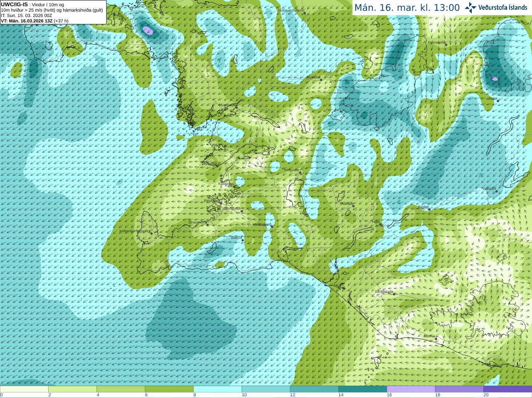This screenshot has height=398, width=532.
Task: Click the Kjalarnes station label
Action: [226, 183]
